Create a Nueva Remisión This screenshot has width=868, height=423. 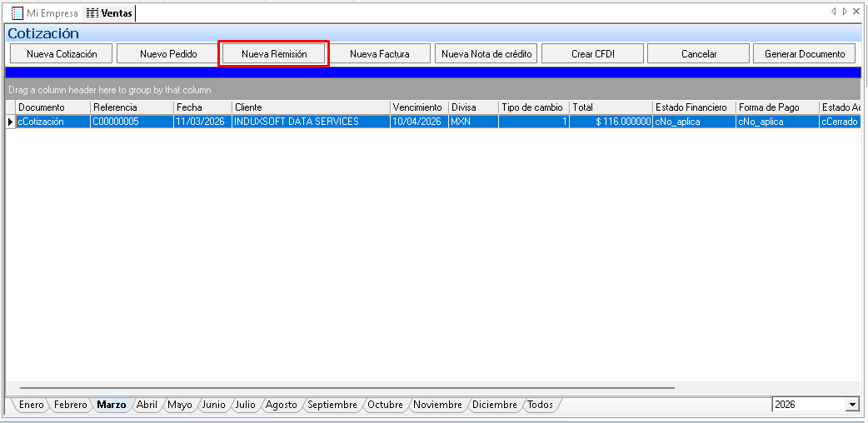click(274, 54)
